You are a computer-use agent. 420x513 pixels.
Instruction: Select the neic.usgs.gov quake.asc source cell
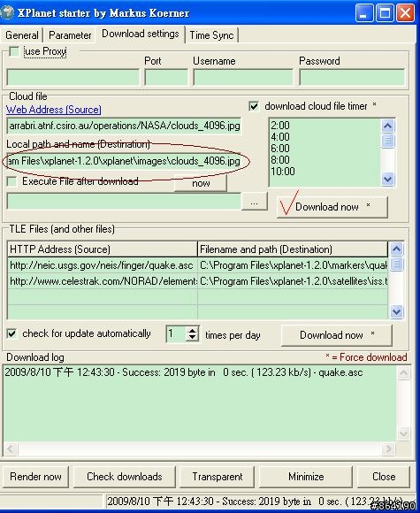pos(102,265)
